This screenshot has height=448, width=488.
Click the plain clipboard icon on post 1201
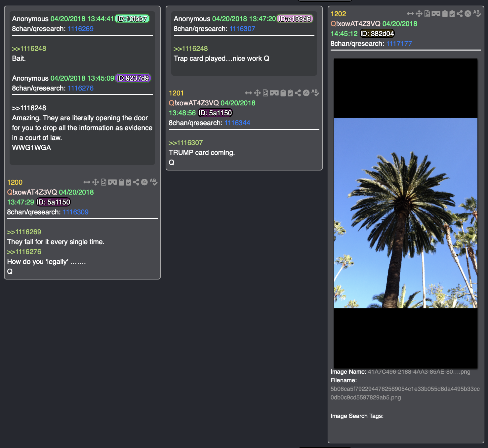click(283, 93)
